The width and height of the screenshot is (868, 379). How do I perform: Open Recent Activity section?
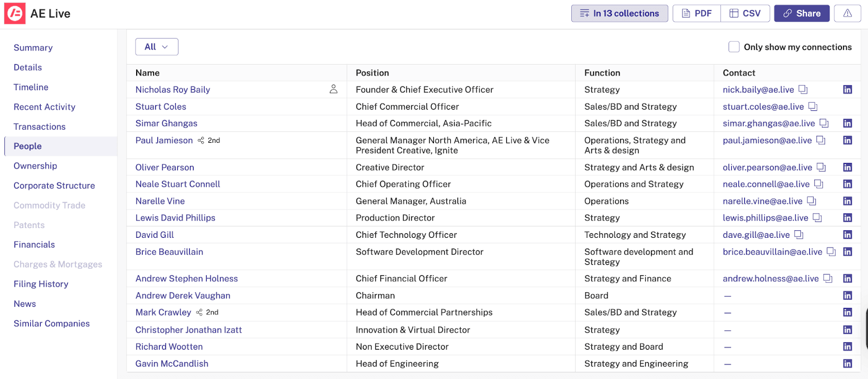(44, 107)
